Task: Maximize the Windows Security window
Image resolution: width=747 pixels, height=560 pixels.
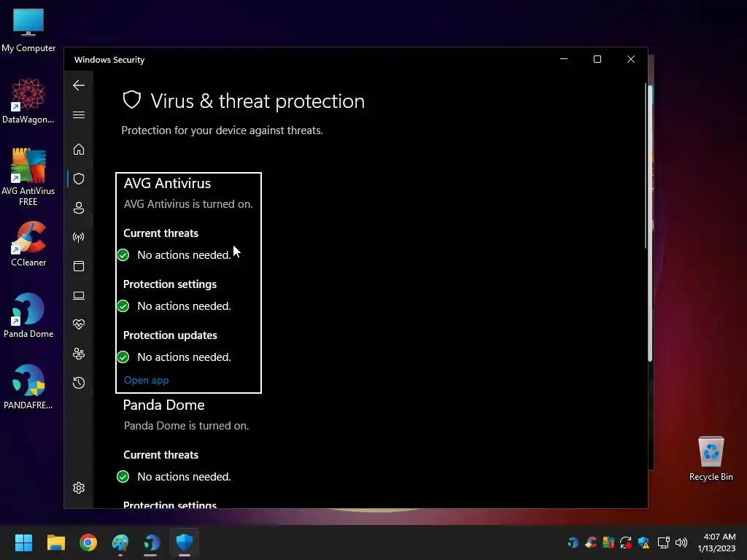Action: pos(597,59)
